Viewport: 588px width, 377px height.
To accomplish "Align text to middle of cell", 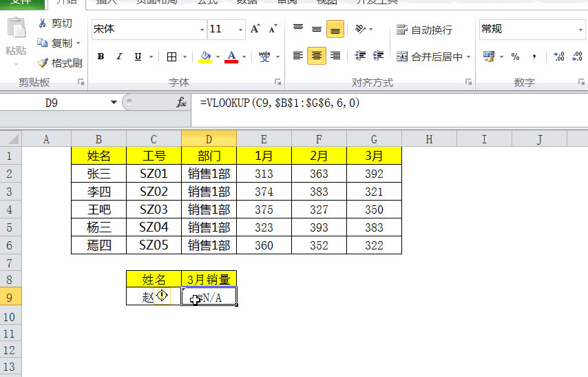I will 317,29.
